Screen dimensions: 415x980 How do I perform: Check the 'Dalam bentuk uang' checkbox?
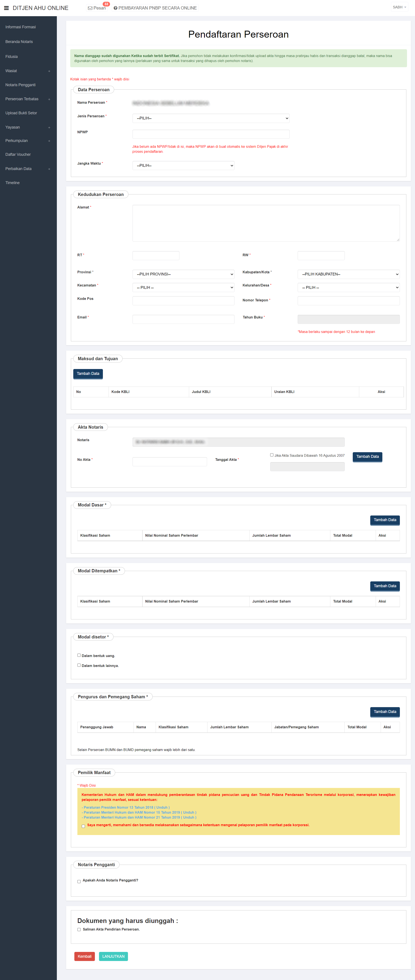point(79,655)
